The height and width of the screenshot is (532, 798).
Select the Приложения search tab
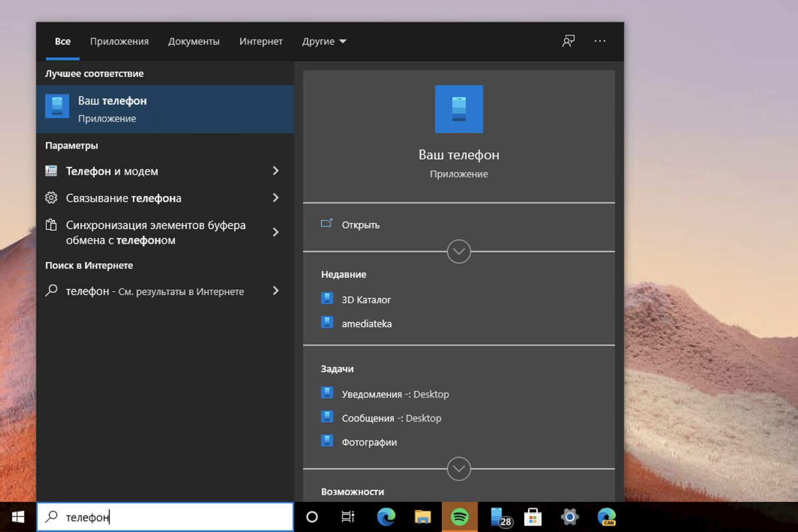point(119,41)
